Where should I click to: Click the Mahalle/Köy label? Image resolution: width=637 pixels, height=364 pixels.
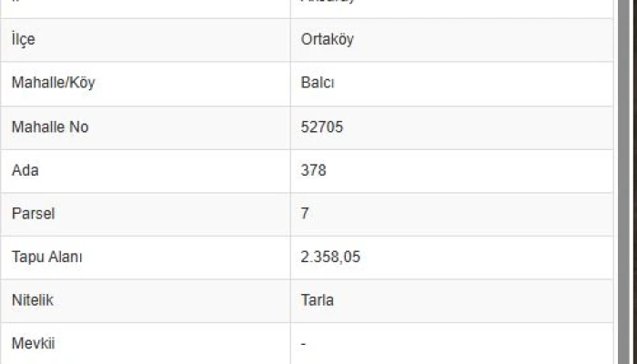(53, 84)
